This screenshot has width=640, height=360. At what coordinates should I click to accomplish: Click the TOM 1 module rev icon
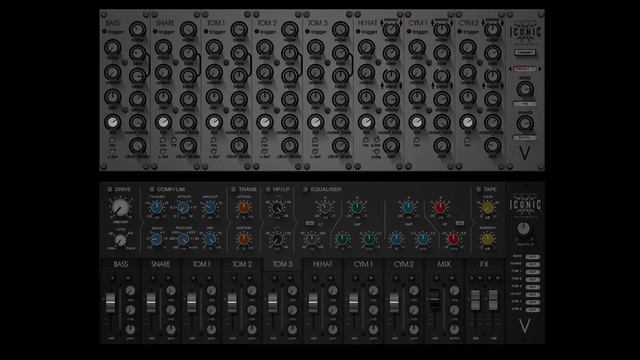213,140
